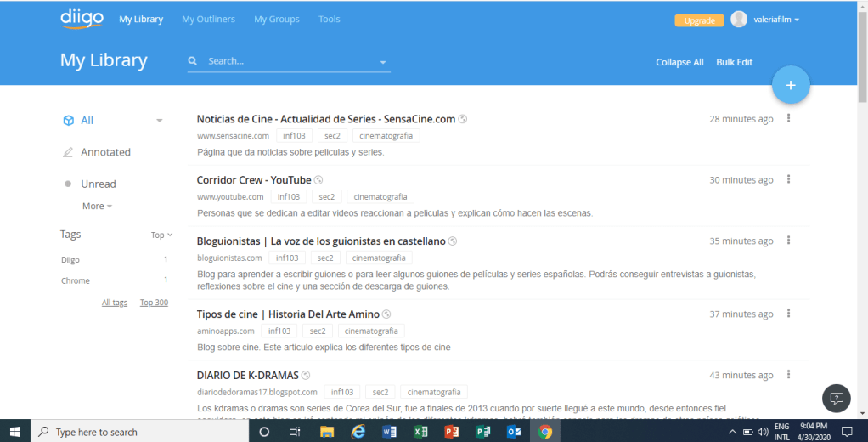The height and width of the screenshot is (442, 868).
Task: Click the search magnifier icon
Action: [193, 61]
